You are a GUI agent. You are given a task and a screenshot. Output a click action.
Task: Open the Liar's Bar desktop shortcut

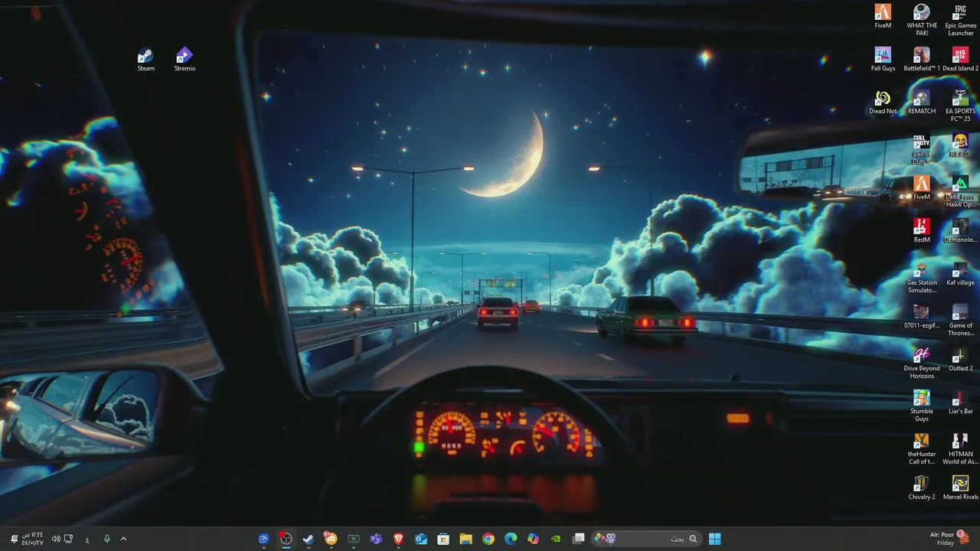960,403
